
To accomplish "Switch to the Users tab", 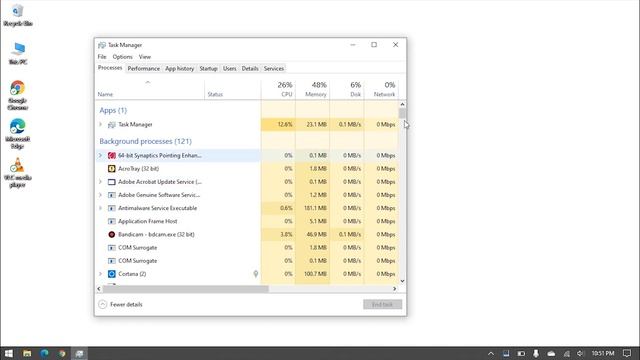I will coord(229,69).
